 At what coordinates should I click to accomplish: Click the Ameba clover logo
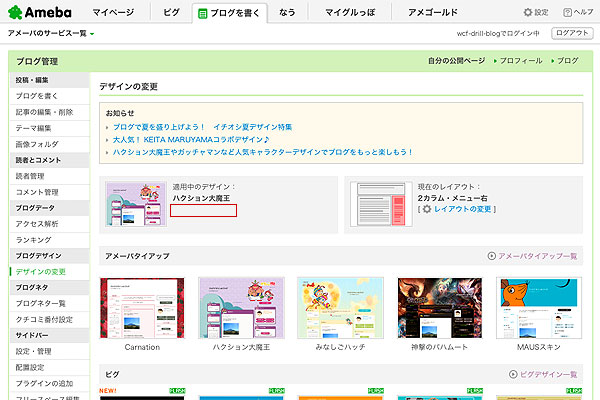[x=15, y=12]
